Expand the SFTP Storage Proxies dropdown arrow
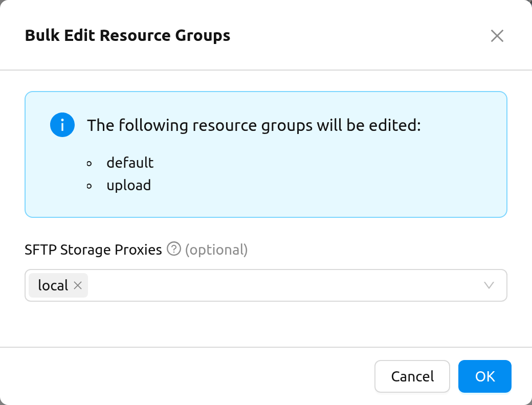Viewport: 532px width, 405px height. (489, 285)
